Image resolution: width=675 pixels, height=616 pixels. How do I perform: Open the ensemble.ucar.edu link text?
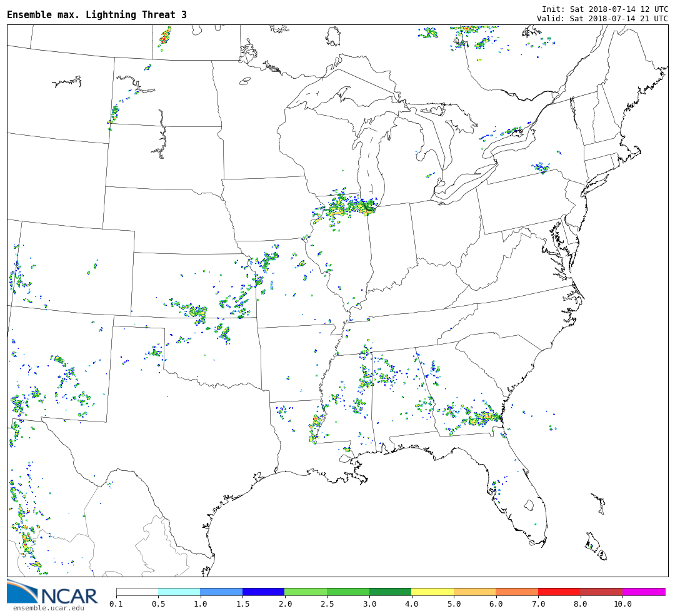(x=48, y=608)
